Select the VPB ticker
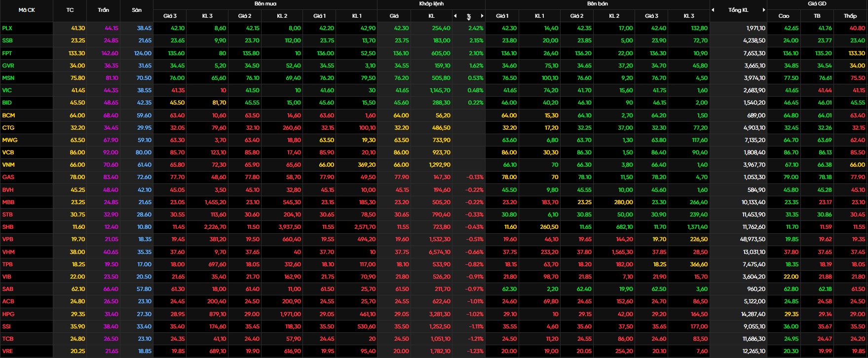This screenshot has height=358, width=868. point(7,239)
